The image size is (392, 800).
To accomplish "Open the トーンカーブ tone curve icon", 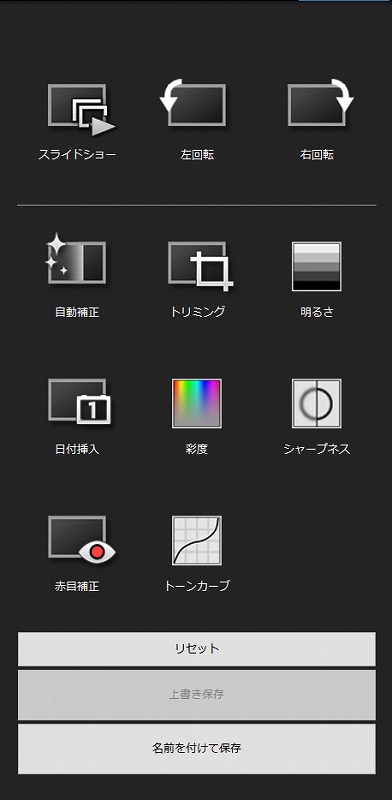I will 197,540.
